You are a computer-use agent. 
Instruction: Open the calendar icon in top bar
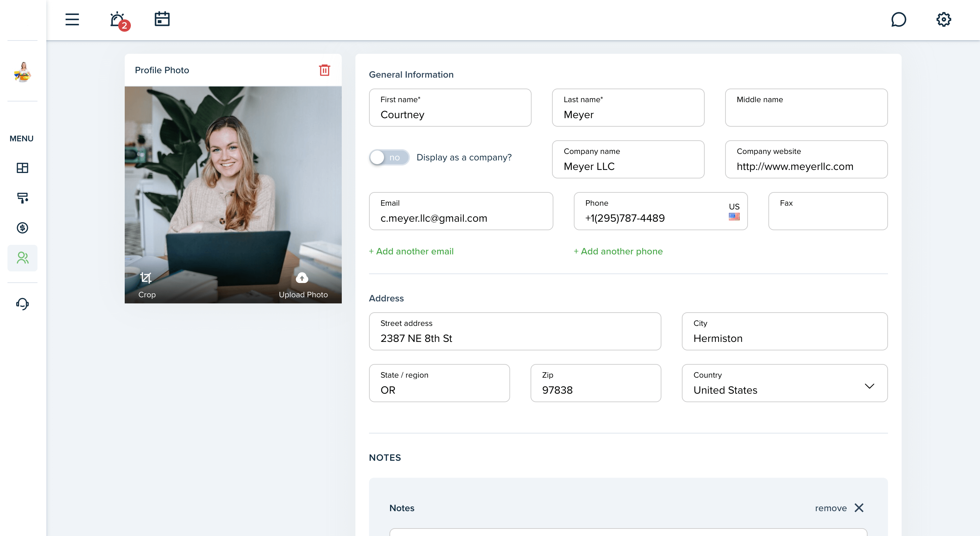(162, 19)
